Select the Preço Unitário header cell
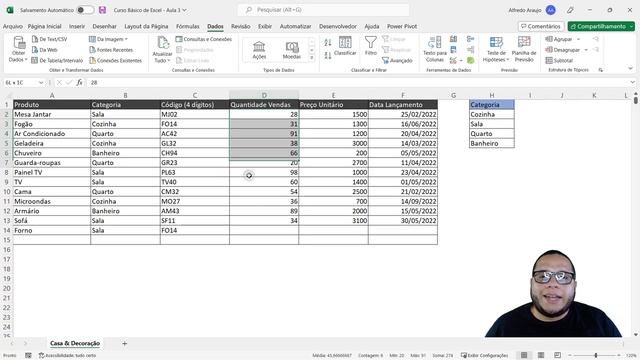This screenshot has height=360, width=640. click(x=333, y=104)
